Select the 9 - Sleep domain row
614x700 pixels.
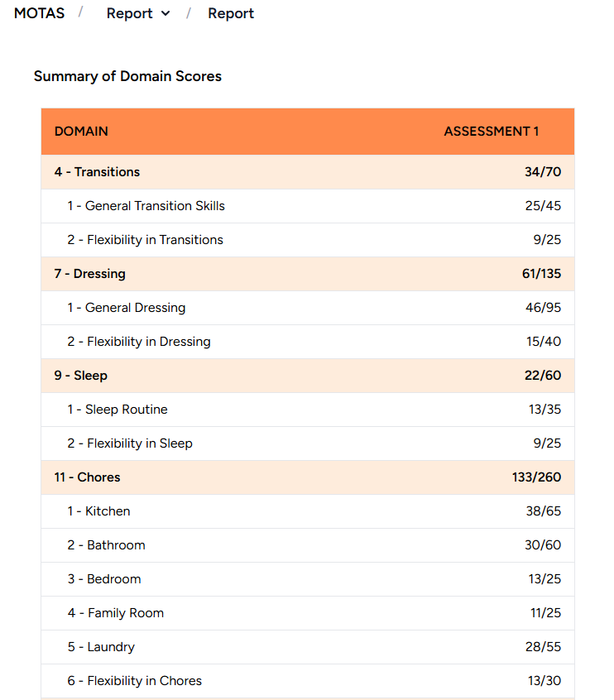[81, 376]
